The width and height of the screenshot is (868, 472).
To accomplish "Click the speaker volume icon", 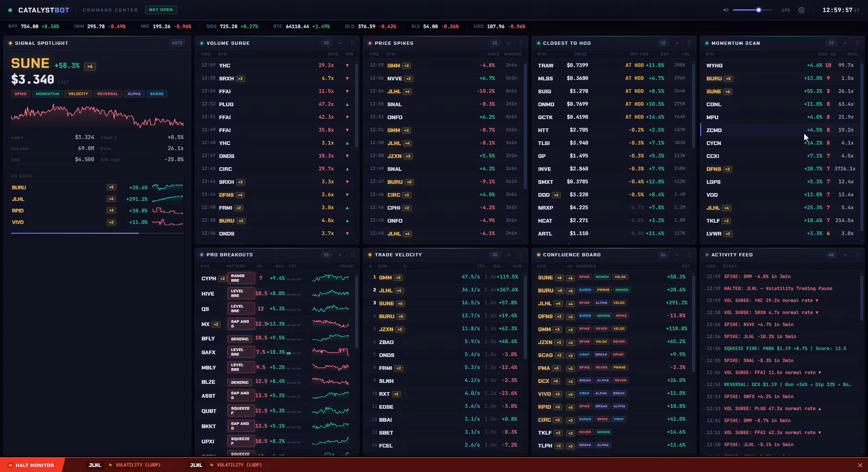I will coord(726,10).
